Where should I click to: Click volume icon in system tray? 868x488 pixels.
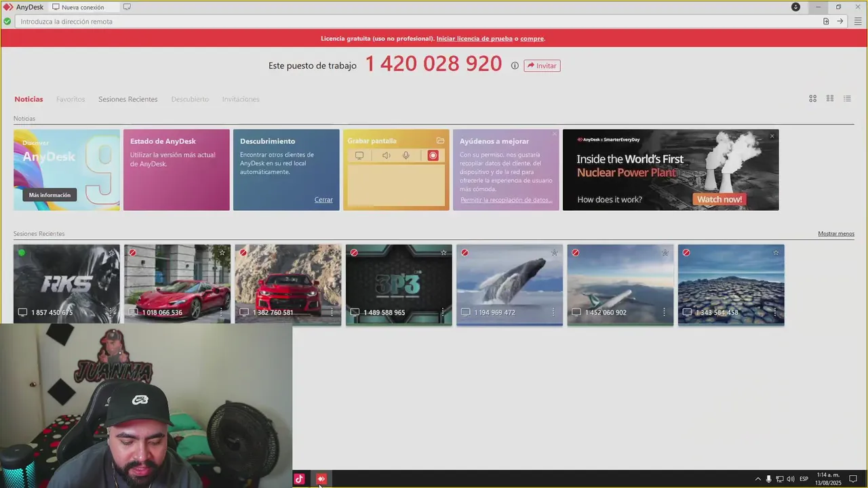[x=791, y=479]
